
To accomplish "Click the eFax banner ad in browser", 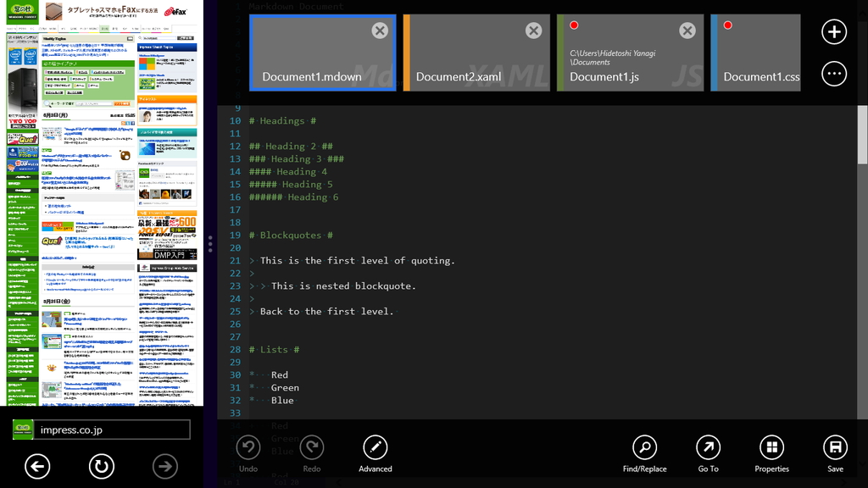I will pos(116,11).
